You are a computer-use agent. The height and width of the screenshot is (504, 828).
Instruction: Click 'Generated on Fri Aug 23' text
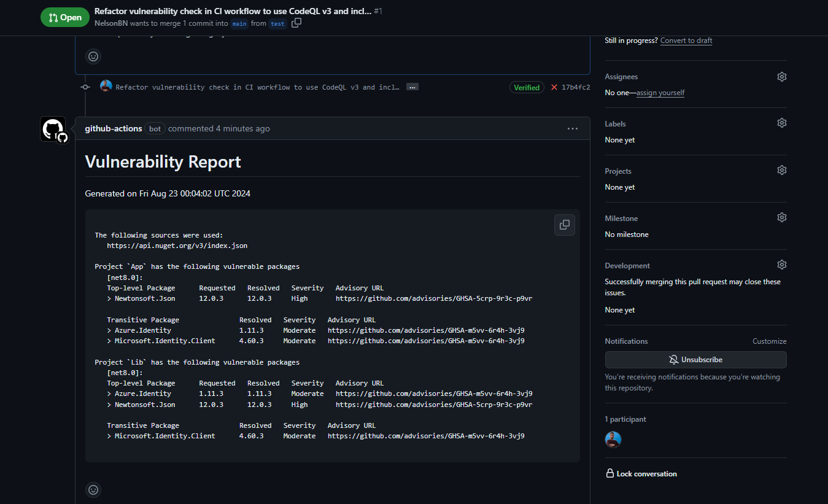tap(168, 193)
